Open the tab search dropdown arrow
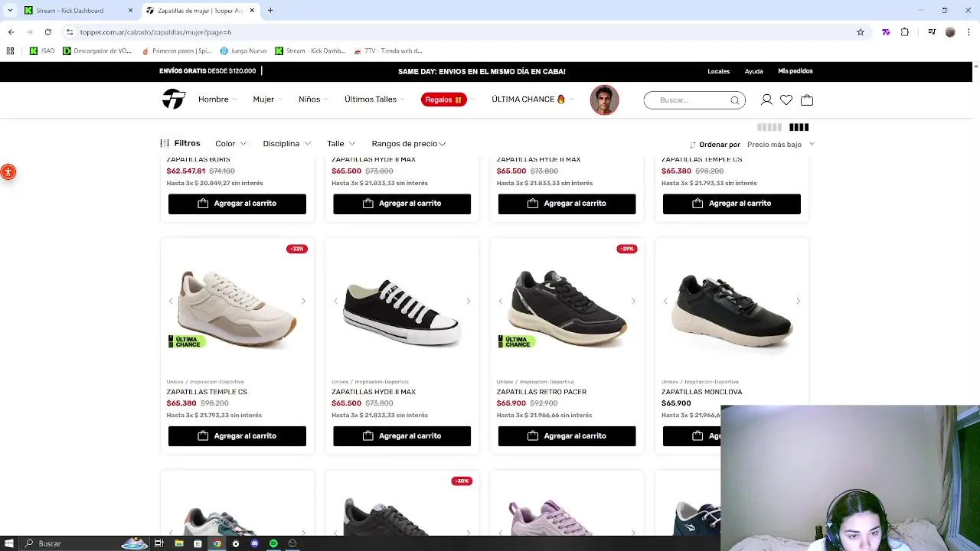 pos(9,11)
